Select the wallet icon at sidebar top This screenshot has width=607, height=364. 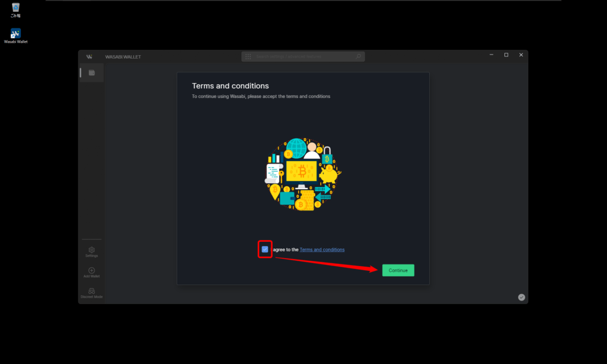point(92,73)
